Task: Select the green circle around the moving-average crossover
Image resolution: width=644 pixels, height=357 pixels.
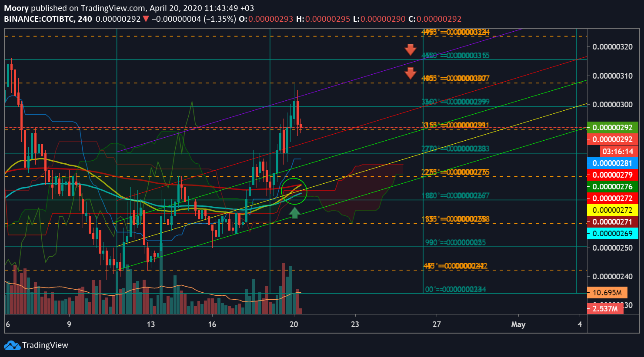Action: click(x=294, y=191)
